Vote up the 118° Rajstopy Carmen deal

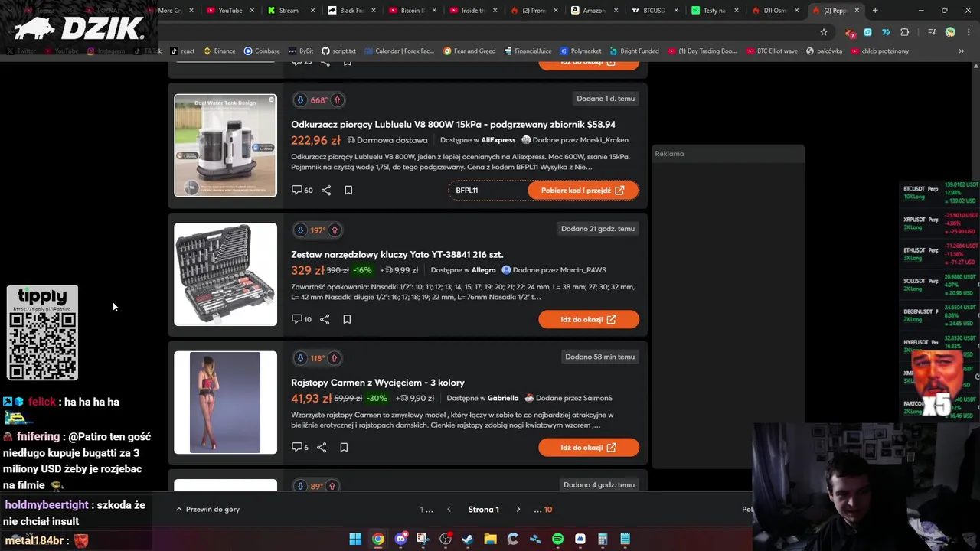click(335, 358)
